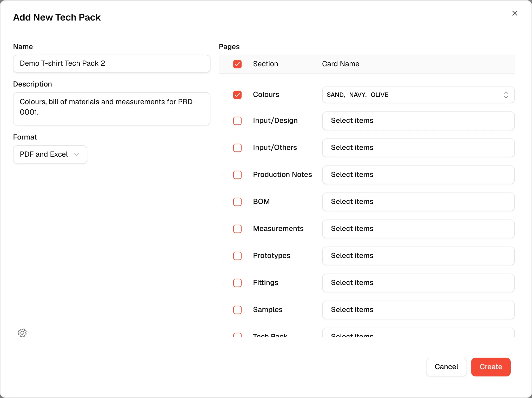Uncheck the Colours section checkbox
This screenshot has height=398, width=532.
tap(237, 95)
